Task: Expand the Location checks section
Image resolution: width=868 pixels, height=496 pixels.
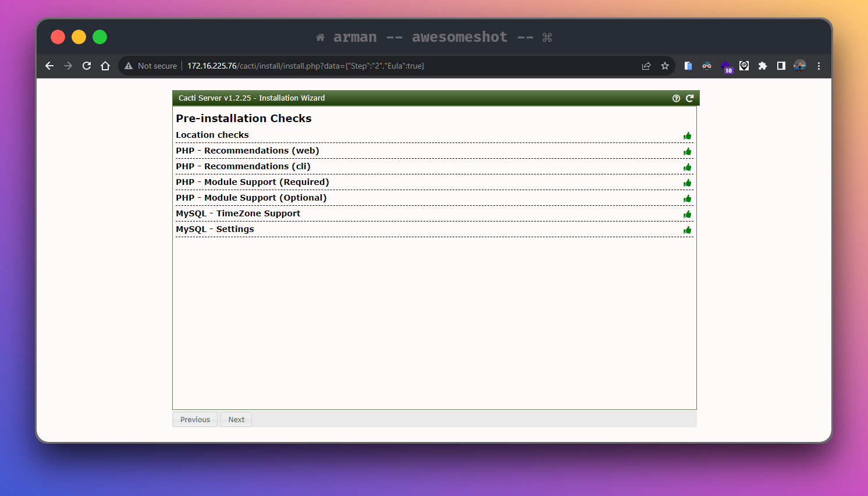Action: [212, 135]
